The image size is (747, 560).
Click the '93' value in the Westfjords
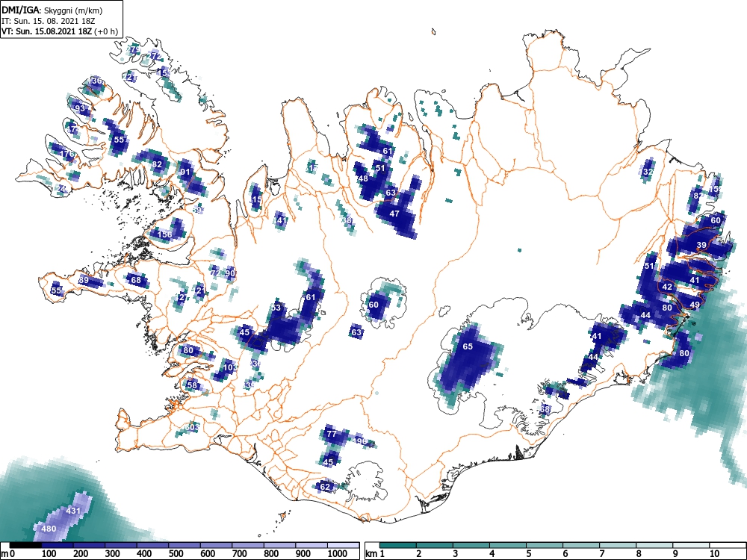(x=80, y=108)
